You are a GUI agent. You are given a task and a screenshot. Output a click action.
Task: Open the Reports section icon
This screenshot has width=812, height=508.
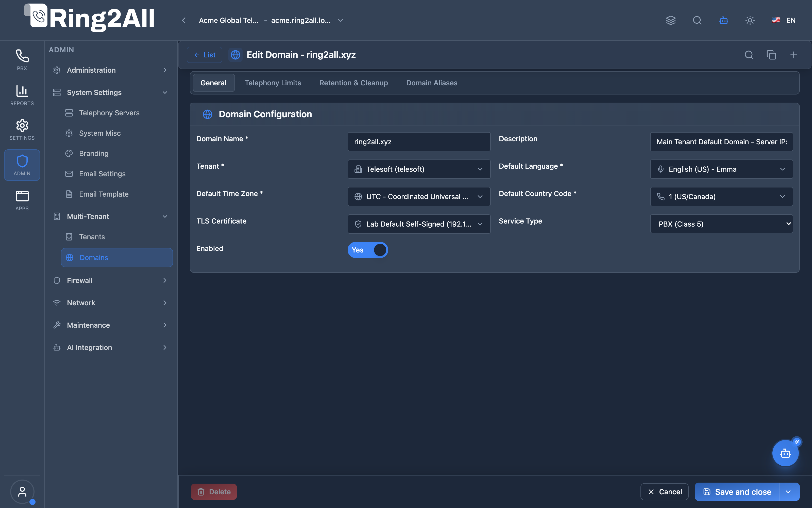22,95
